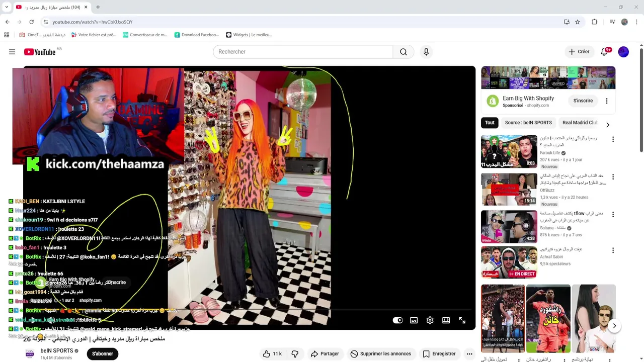This screenshot has width=644, height=362.
Task: Open the Widgets | Le meilleu... bookmark
Action: (249, 35)
